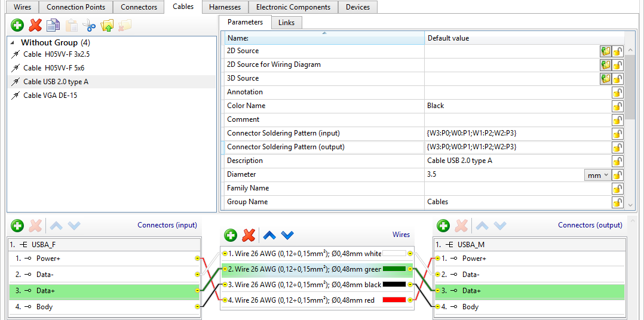Toggle the lock on the Diameter row
644x320 pixels.
pyautogui.click(x=617, y=175)
